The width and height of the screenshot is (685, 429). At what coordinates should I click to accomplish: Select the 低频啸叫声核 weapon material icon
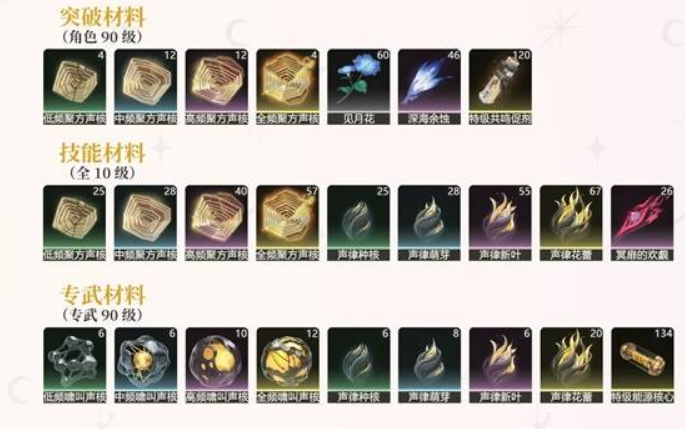click(x=75, y=365)
